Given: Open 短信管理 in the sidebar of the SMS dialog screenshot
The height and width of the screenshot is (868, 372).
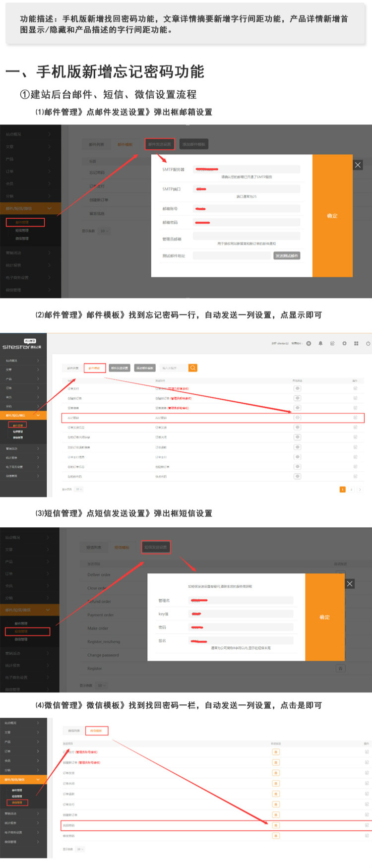Looking at the screenshot, I should point(27,631).
